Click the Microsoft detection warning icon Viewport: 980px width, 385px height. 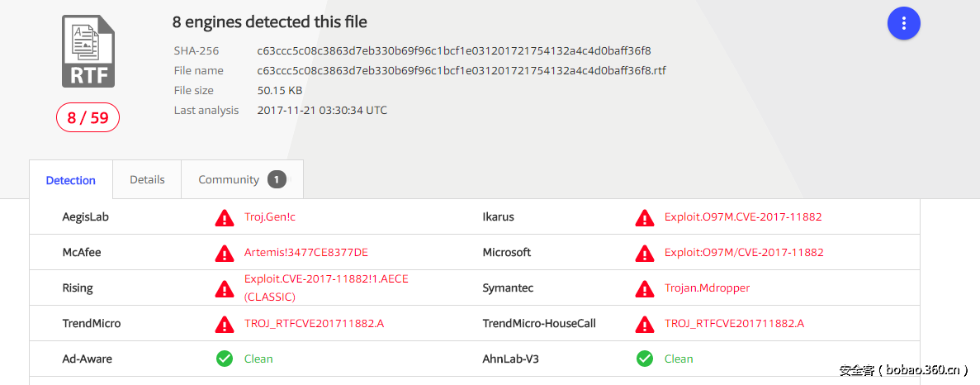click(x=645, y=253)
